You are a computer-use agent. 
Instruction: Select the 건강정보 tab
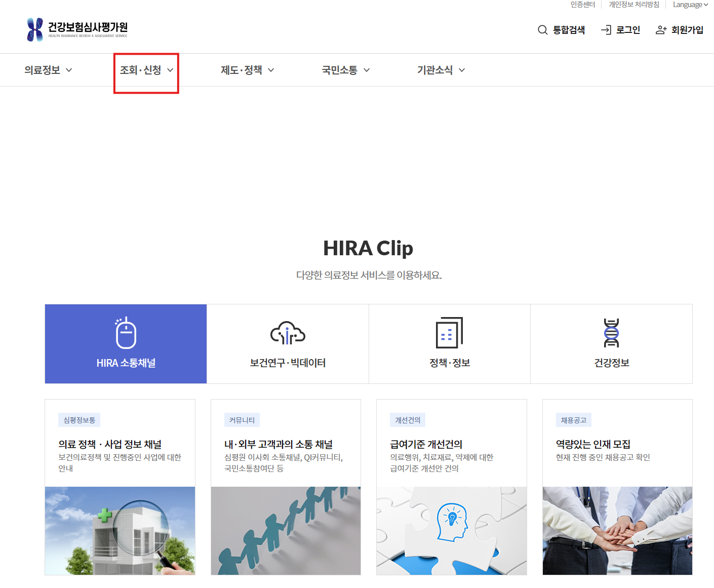611,344
